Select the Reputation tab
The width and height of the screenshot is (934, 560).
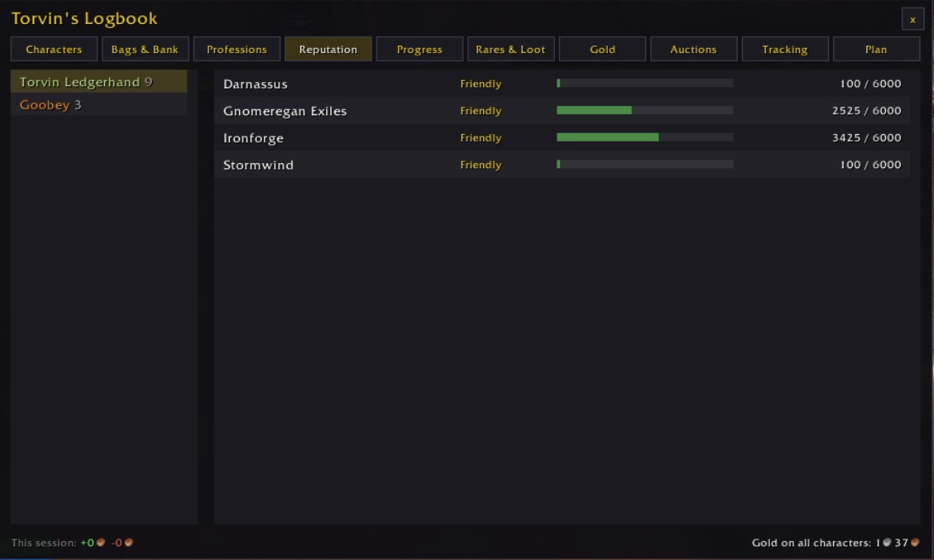(328, 50)
